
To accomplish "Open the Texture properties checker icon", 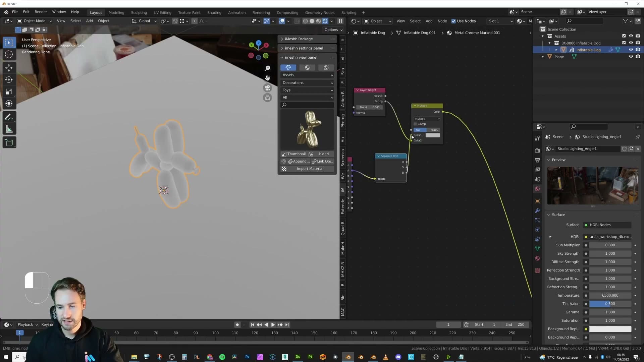I will tap(537, 270).
